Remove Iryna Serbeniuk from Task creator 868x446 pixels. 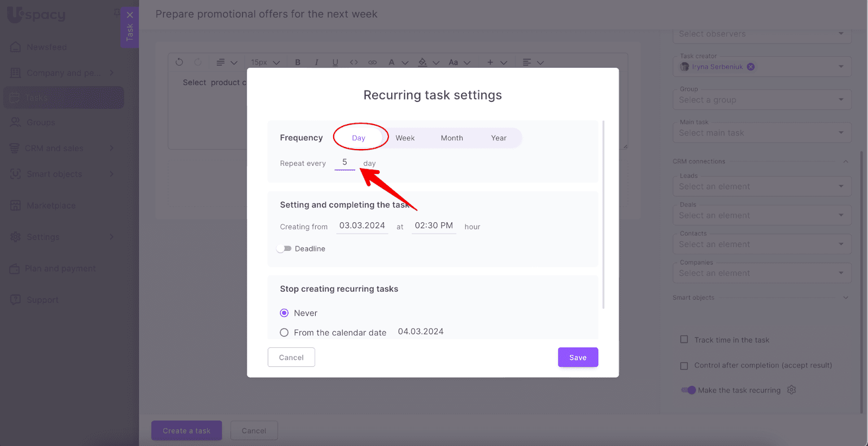pyautogui.click(x=751, y=67)
